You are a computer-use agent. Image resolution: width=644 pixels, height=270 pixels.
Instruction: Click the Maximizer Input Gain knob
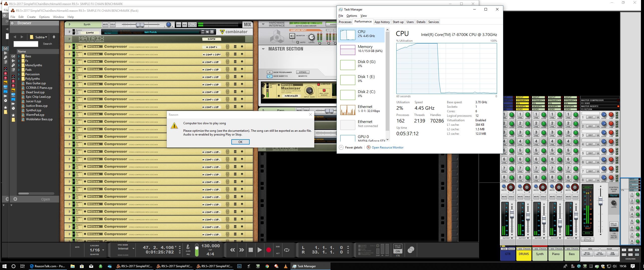point(309,90)
